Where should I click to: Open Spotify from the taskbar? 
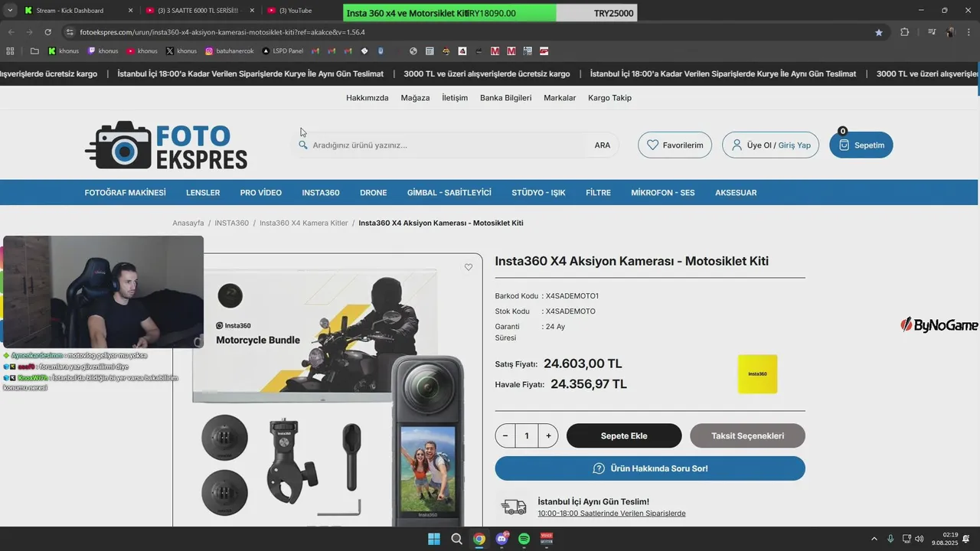coord(524,539)
